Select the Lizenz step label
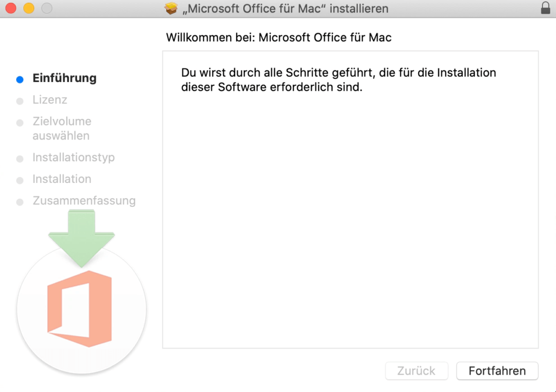 coord(50,100)
